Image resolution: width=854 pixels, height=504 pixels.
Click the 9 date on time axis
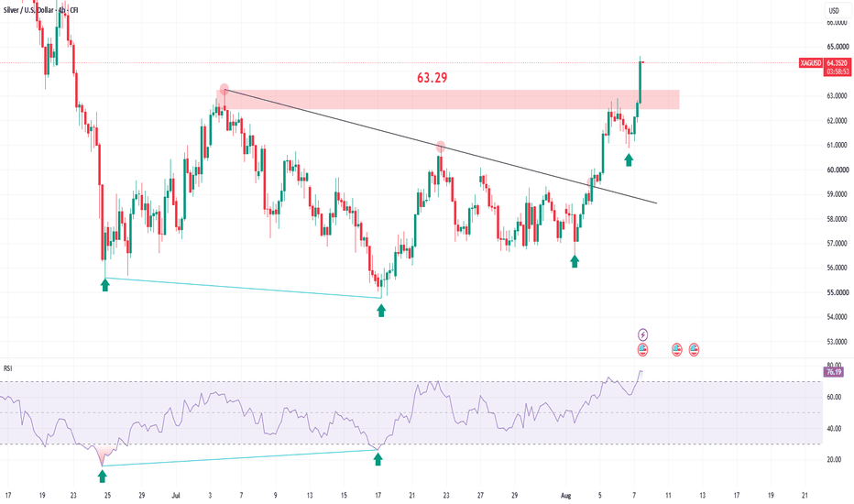coord(276,496)
